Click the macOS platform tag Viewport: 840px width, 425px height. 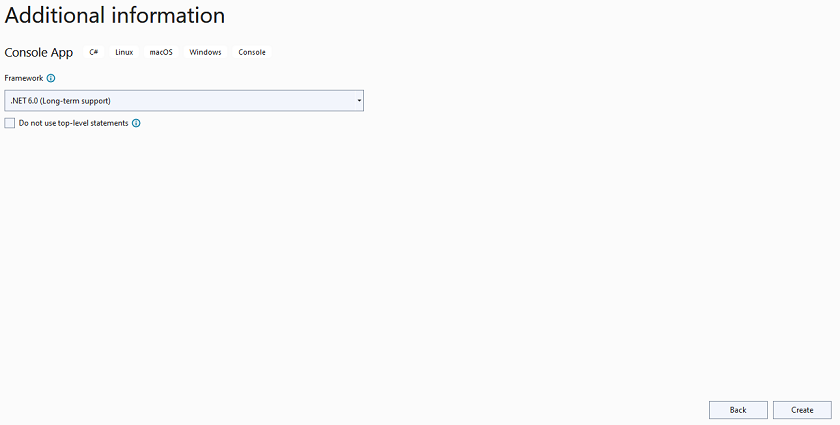pyautogui.click(x=161, y=52)
